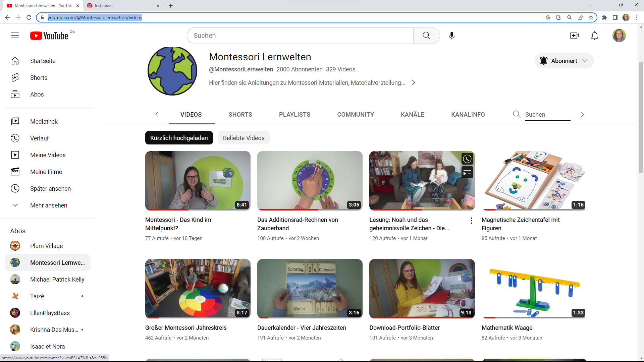Click the Montessori Lernwelten globe avatar

172,71
